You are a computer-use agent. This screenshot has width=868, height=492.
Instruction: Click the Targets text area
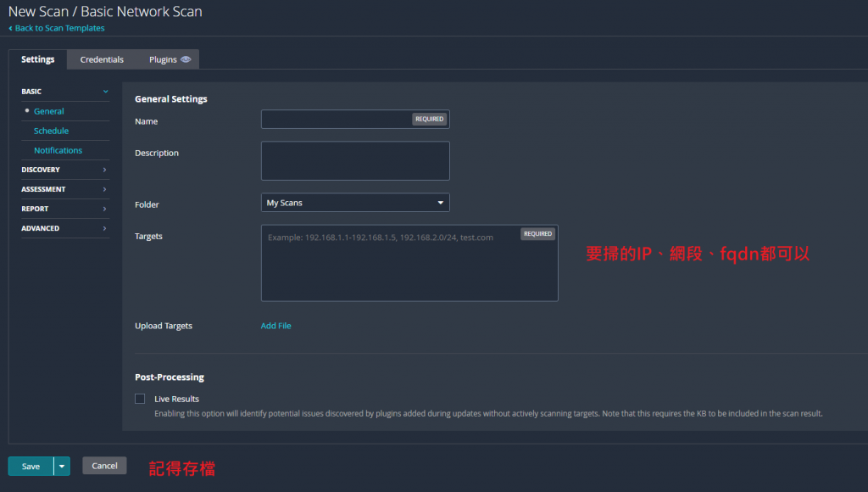click(409, 263)
